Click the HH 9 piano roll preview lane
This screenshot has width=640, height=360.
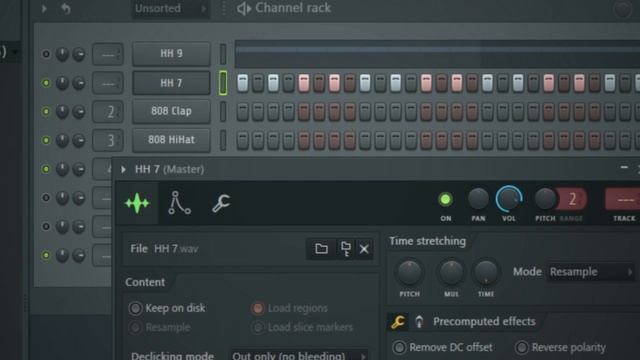[437, 54]
